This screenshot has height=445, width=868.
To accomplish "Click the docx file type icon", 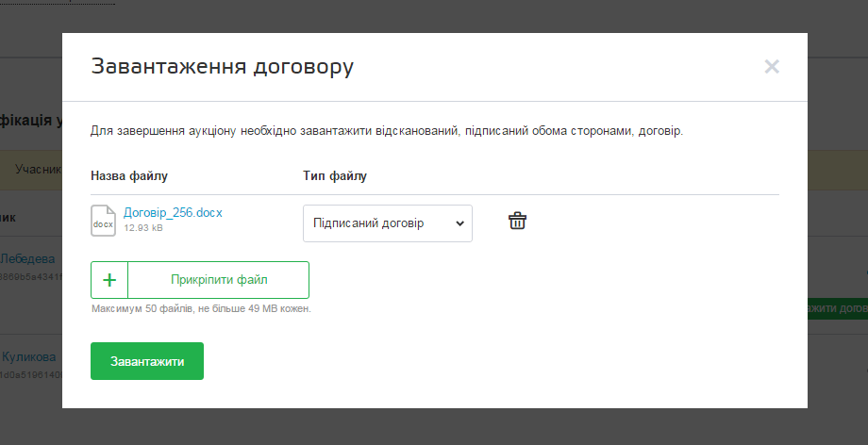I will [103, 220].
